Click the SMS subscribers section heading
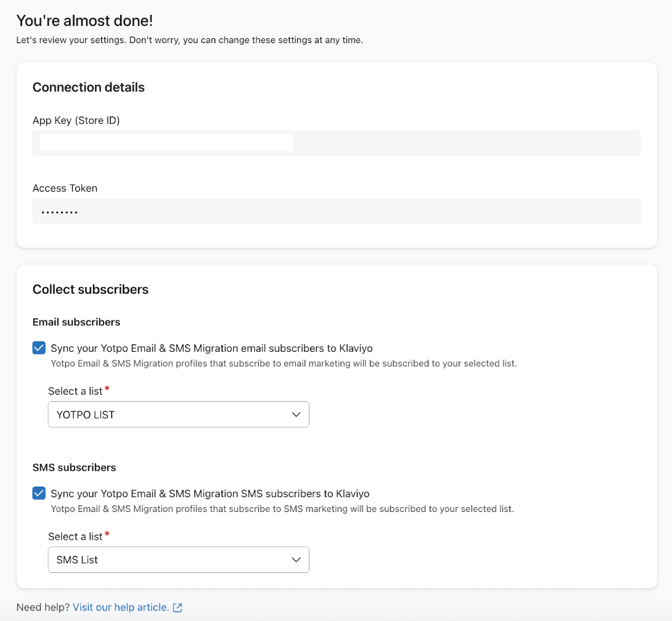Screen dimensions: 672x621 coord(74,468)
